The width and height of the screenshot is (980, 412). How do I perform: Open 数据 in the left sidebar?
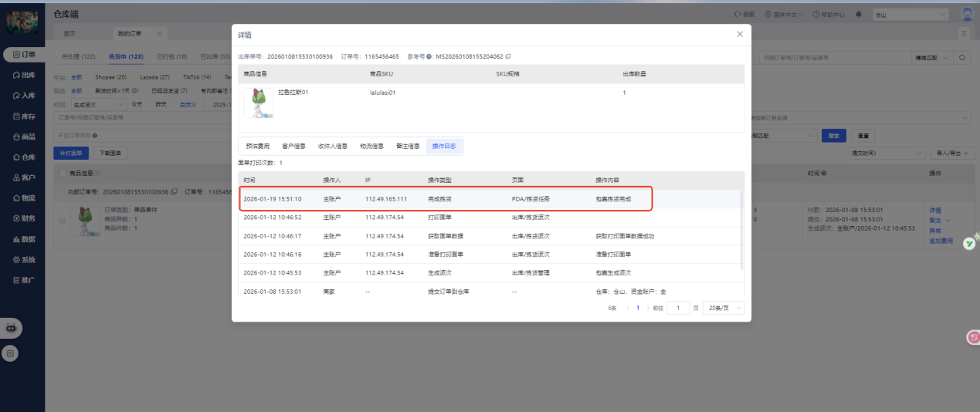(23, 239)
